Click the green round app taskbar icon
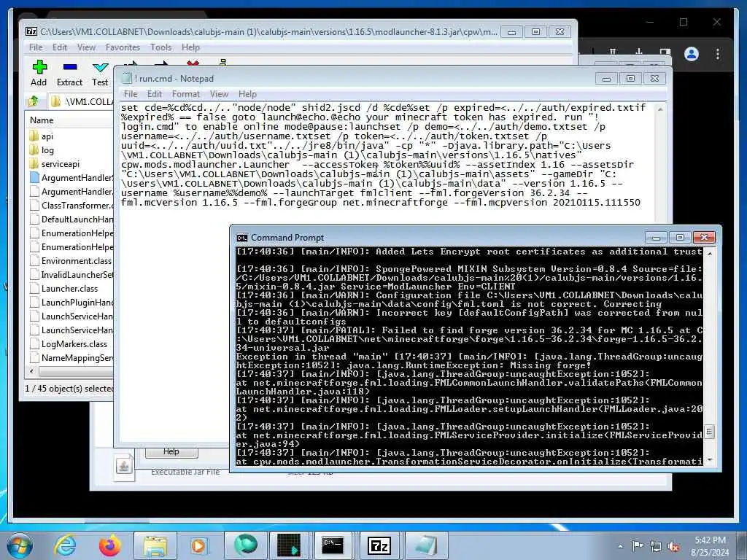Screen dimensions: 747x560 (246, 545)
